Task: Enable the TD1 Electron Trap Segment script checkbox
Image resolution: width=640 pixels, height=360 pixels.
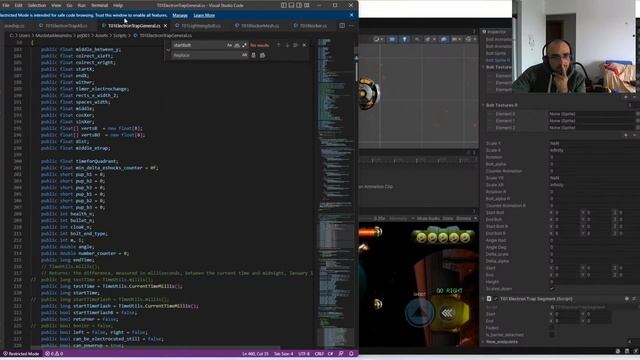Action: (496, 299)
